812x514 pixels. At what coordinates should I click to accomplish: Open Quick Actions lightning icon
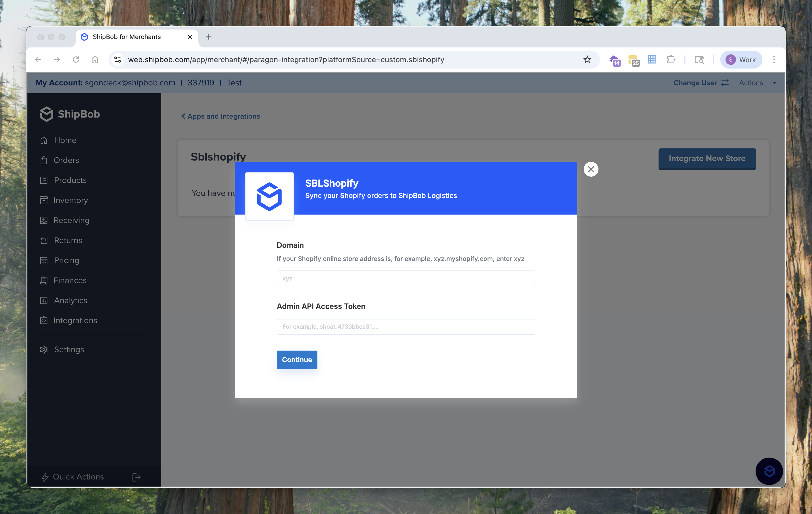pyautogui.click(x=45, y=477)
